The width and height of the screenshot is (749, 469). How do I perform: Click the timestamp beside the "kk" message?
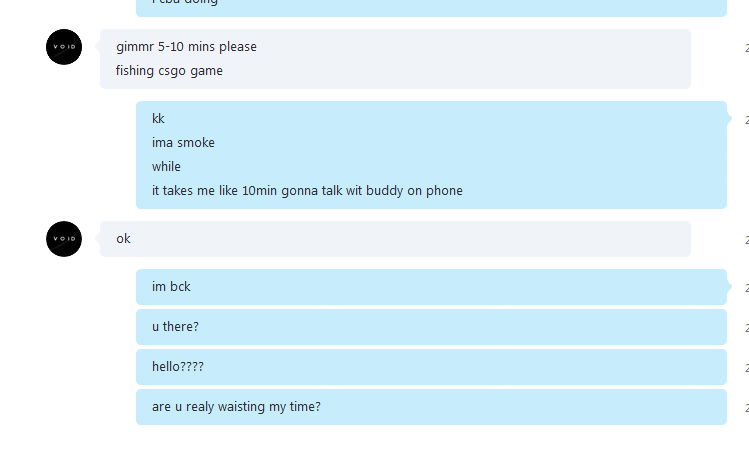tap(747, 119)
